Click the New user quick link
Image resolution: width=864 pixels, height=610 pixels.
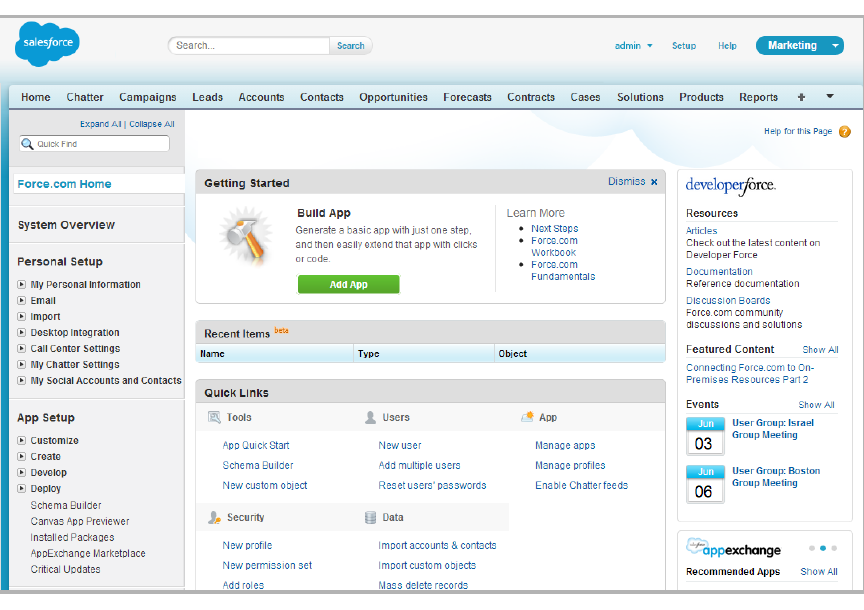click(400, 445)
